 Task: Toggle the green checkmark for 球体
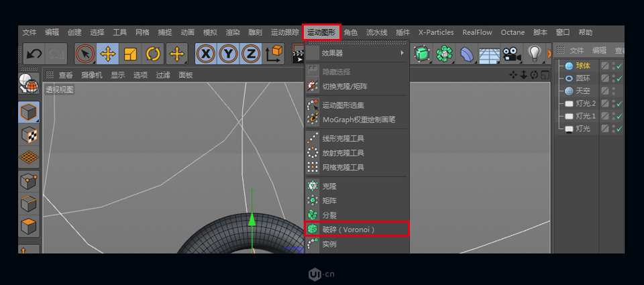tap(620, 66)
